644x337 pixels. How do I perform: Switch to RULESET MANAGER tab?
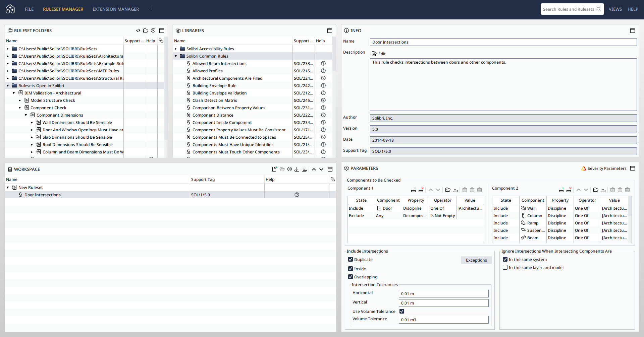tap(63, 9)
